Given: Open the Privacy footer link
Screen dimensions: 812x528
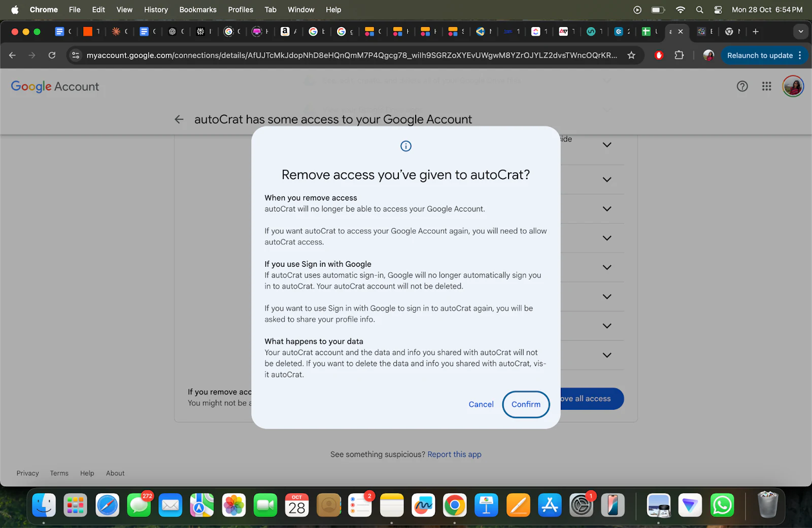Looking at the screenshot, I should point(27,473).
